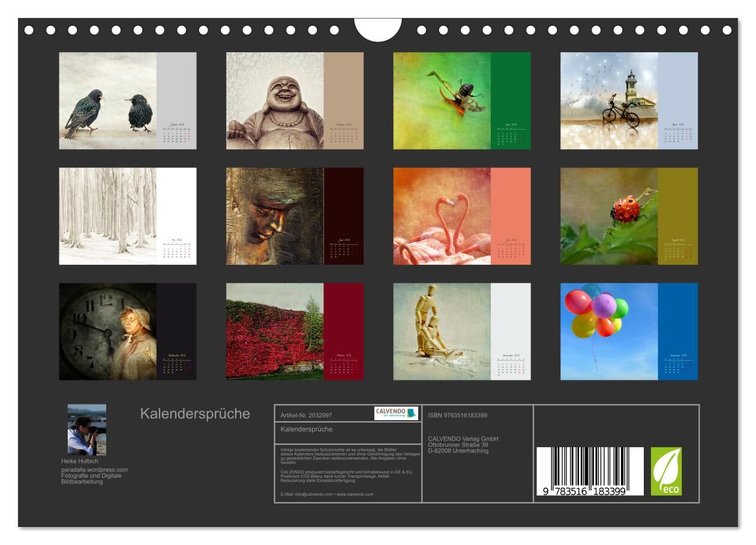756x545 pixels.
Task: Click the dark green panel beside the insect photo
Action: (x=511, y=84)
